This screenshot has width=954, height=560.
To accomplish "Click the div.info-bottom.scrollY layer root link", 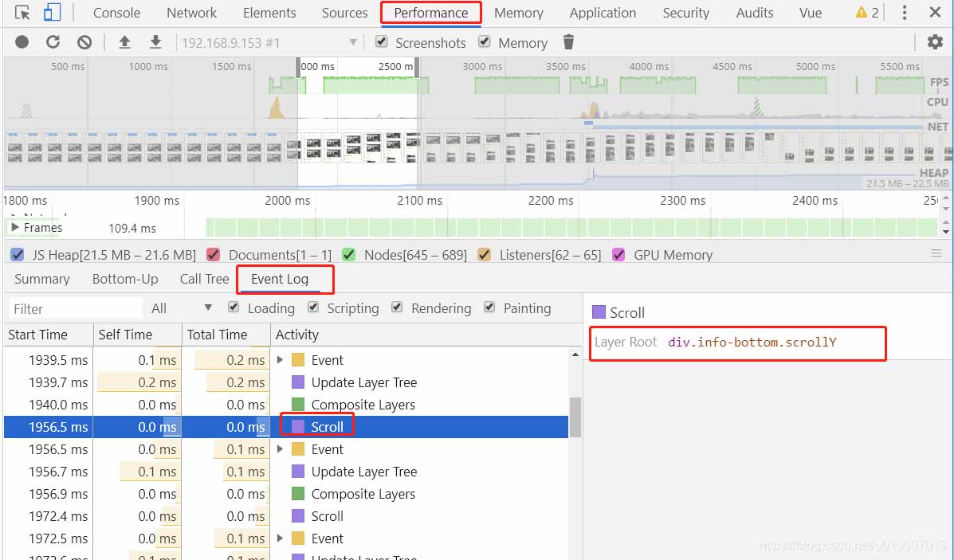I will coord(752,342).
